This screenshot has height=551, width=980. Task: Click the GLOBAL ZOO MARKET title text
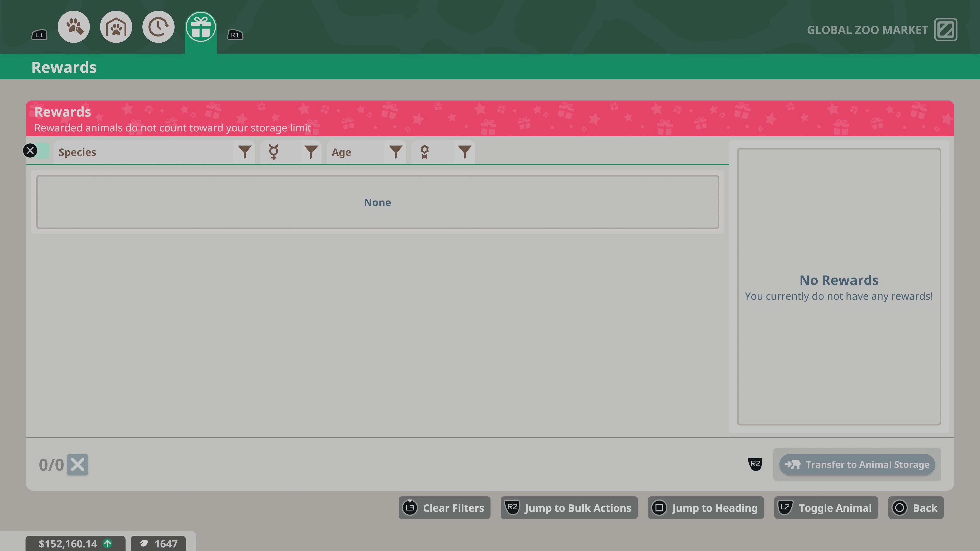(867, 30)
